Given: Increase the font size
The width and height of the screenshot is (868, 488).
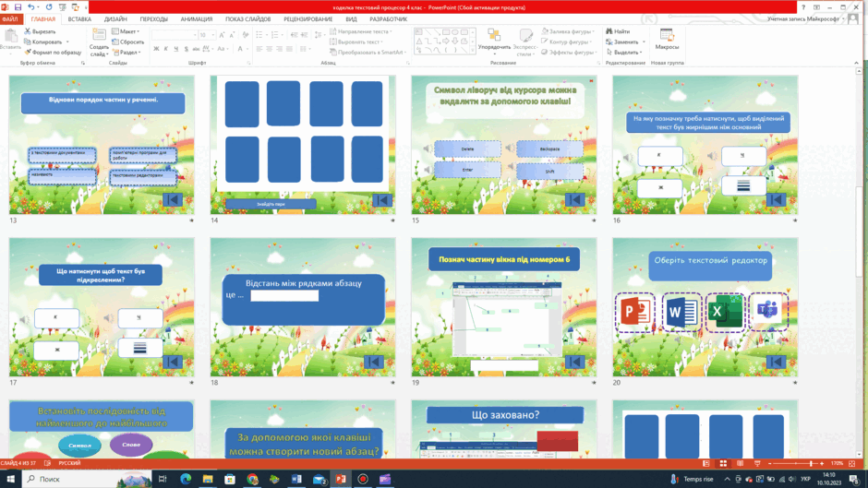Looking at the screenshot, I should coord(222,35).
